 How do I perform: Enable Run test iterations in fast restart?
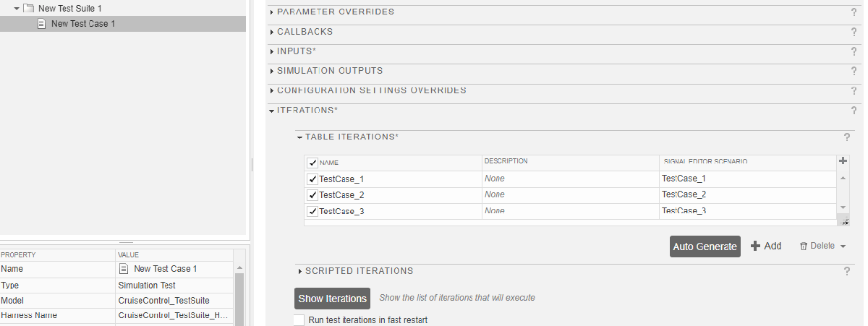[299, 319]
